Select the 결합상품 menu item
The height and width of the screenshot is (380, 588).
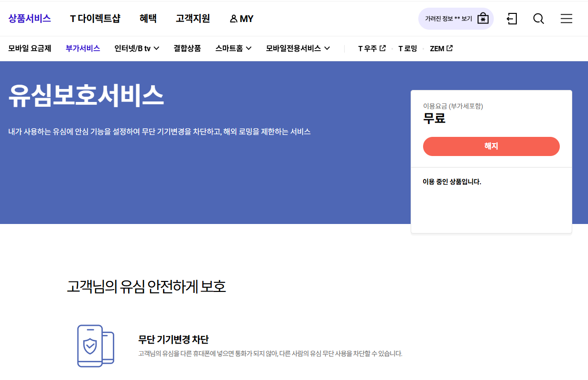coord(187,48)
